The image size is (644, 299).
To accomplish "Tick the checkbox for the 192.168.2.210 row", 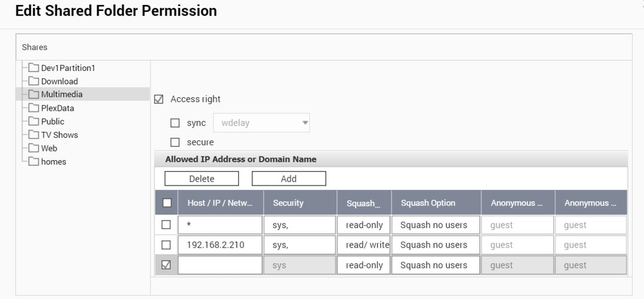I will coord(166,245).
